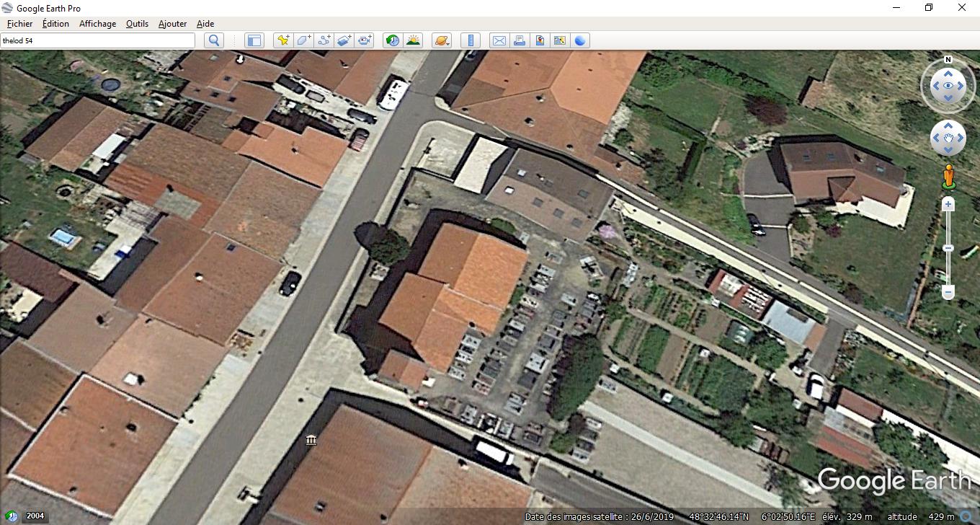This screenshot has width=980, height=525.
Task: Click the élév. 329 m readout
Action: (847, 516)
